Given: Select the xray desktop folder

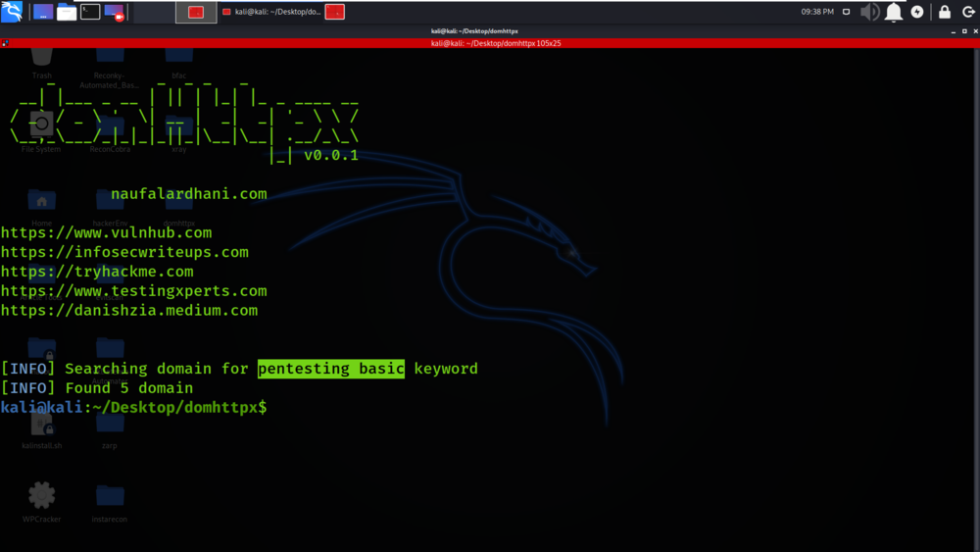Looking at the screenshot, I should pyautogui.click(x=178, y=133).
